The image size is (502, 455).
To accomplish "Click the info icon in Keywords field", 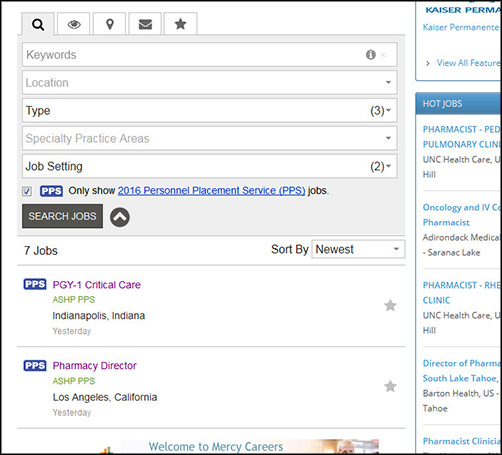I will coord(371,54).
